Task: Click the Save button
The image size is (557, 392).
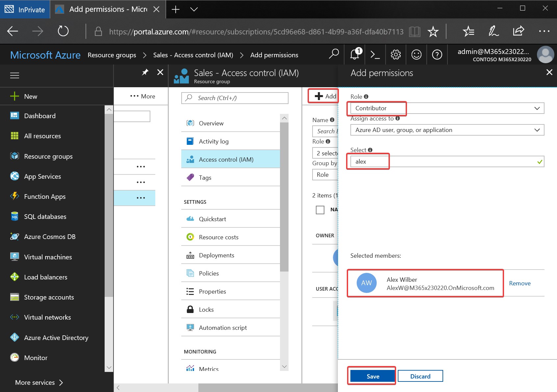Action: [x=373, y=376]
